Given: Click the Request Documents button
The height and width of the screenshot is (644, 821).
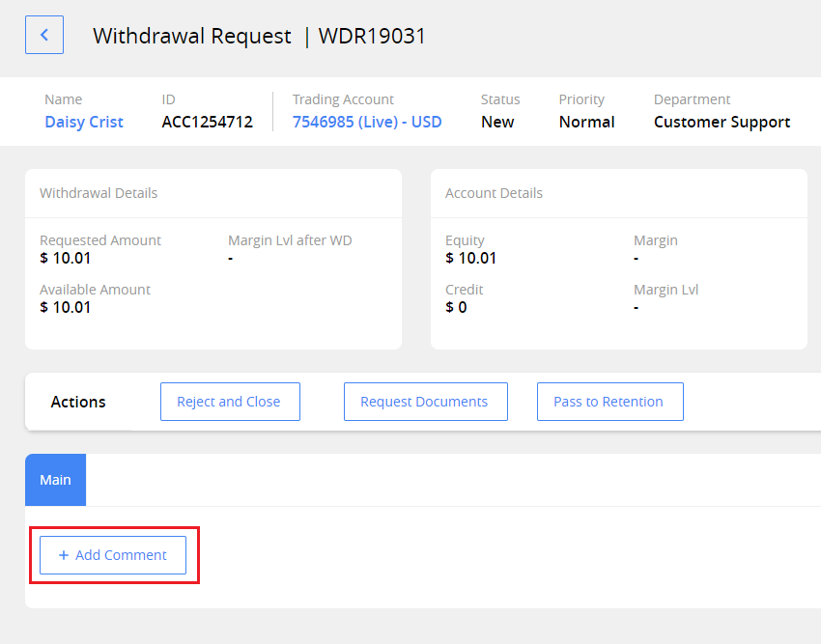Looking at the screenshot, I should pos(425,402).
